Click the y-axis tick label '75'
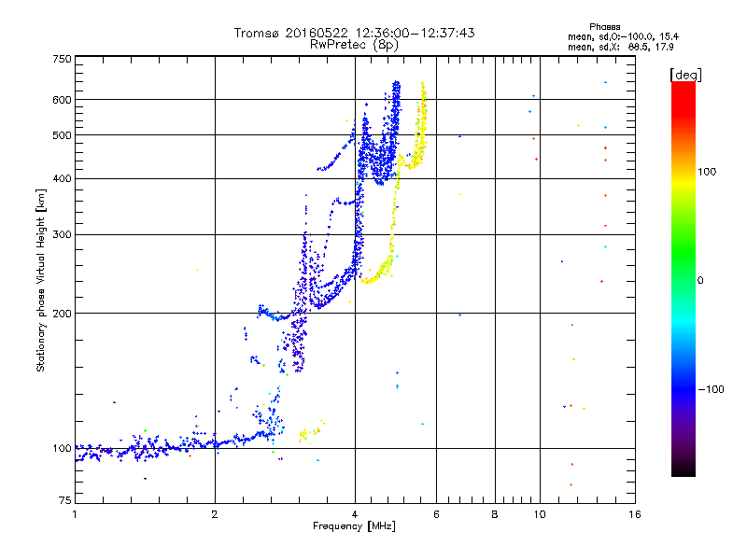 65,500
